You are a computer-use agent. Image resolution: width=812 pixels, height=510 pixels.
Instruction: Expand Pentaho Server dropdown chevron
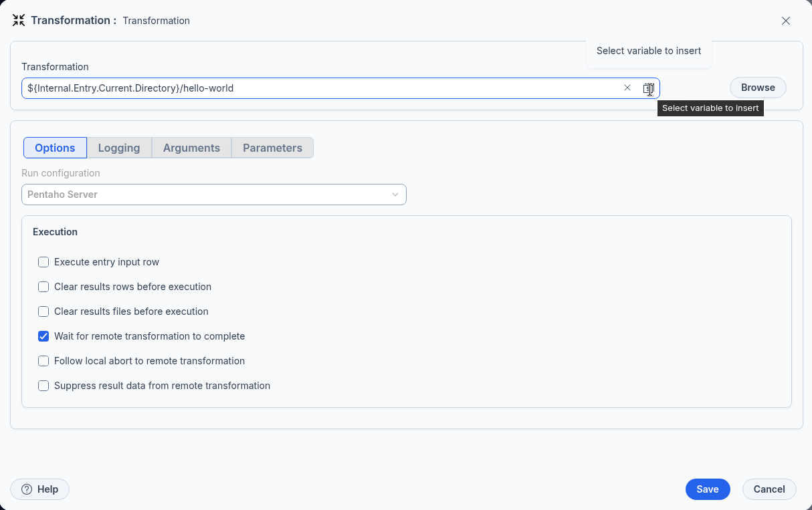point(395,195)
